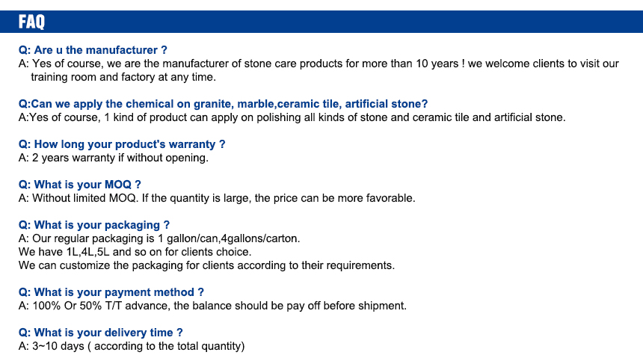Select the 'What is your MOQ ?' question
Screen dimensions: 643x364
tap(79, 185)
